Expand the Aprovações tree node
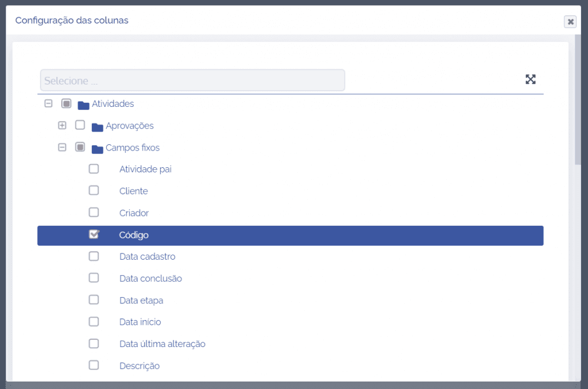Viewport: 588px width, 389px height. [x=62, y=125]
